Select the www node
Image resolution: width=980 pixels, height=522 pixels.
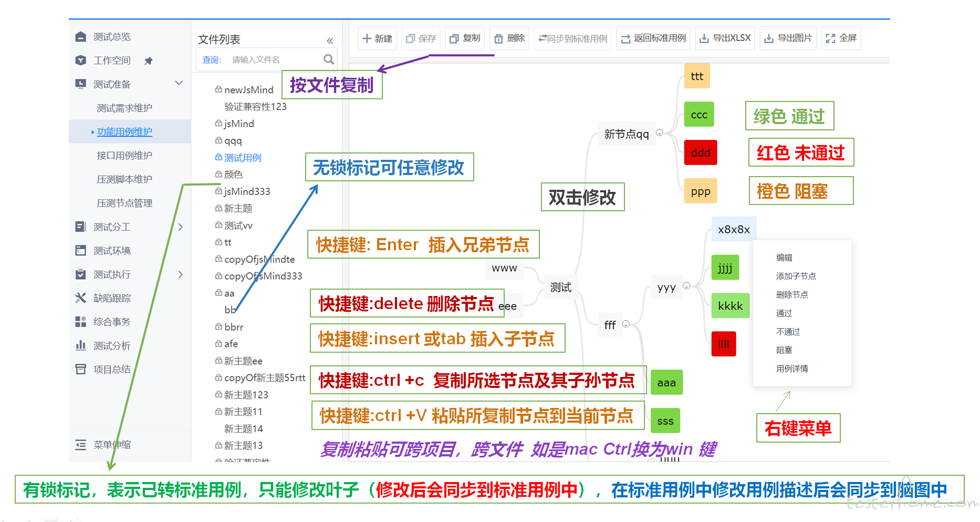504,268
